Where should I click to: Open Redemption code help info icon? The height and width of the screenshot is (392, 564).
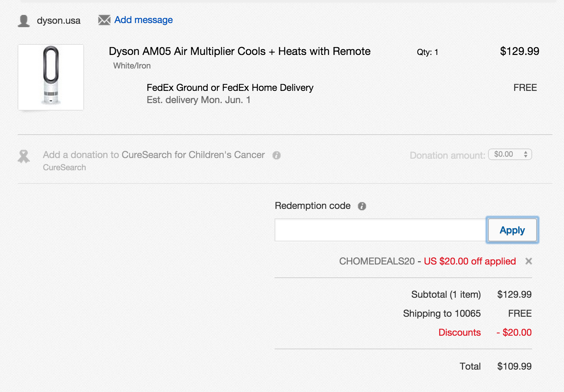coord(362,206)
